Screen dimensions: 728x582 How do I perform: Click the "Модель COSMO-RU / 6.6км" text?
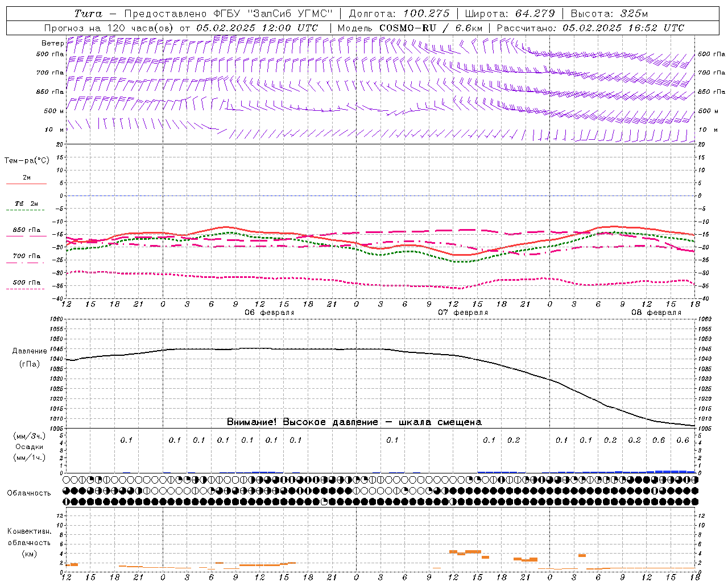click(x=410, y=28)
